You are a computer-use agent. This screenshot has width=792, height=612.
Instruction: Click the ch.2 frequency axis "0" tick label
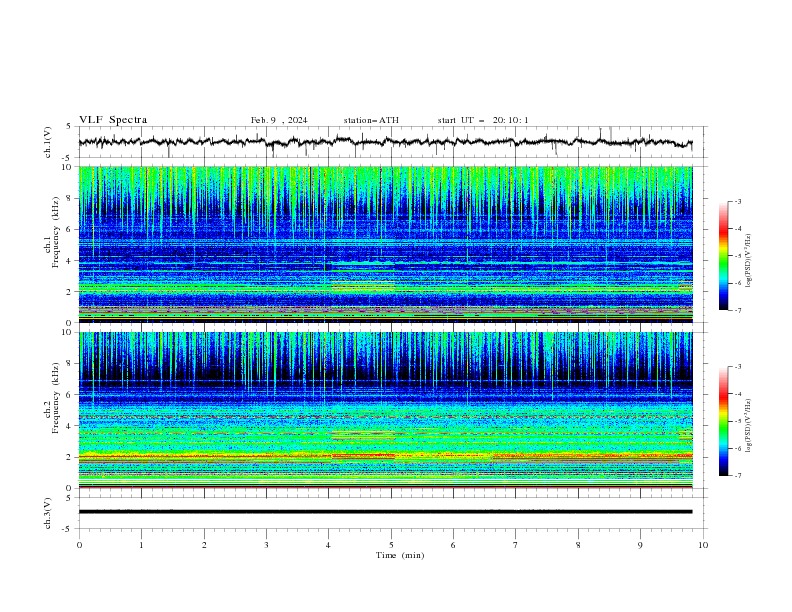(x=71, y=488)
